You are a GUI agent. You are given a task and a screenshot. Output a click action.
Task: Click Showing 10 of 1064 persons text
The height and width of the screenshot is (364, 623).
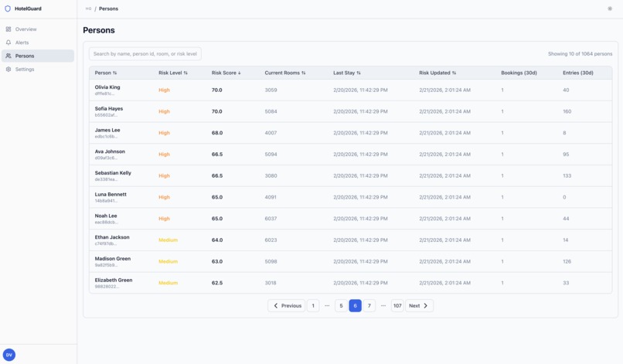[580, 53]
